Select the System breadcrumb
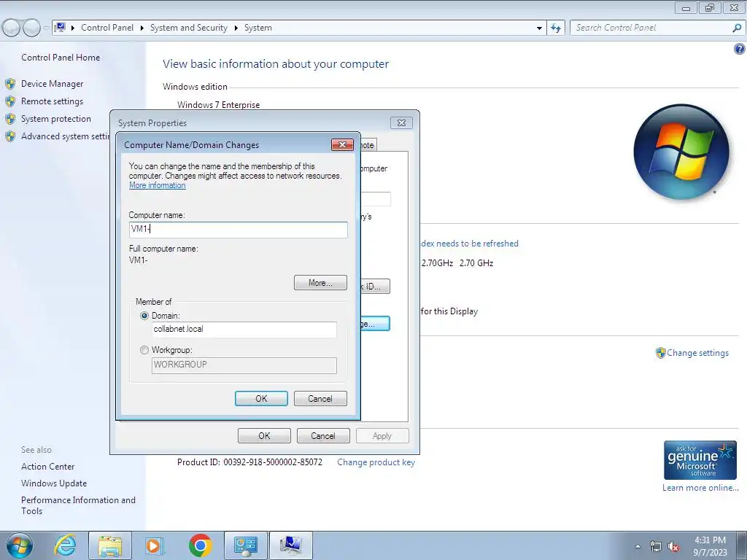Screen dimensions: 747x560 (x=258, y=28)
